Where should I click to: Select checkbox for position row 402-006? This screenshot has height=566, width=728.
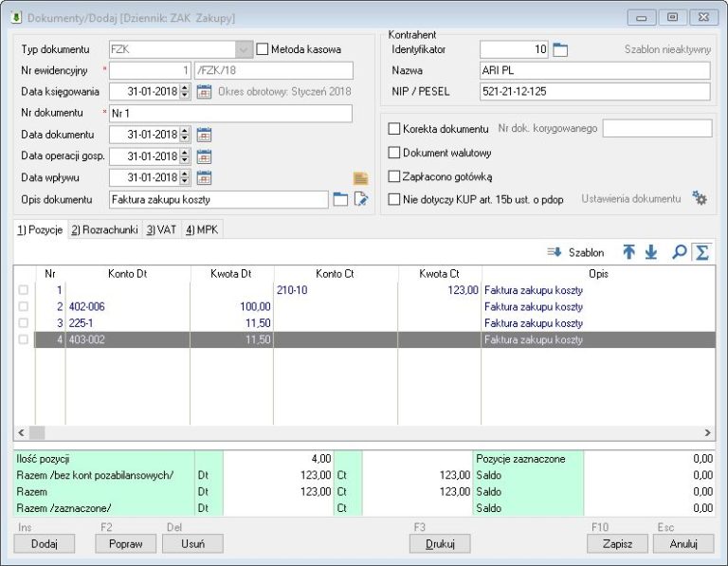click(23, 306)
